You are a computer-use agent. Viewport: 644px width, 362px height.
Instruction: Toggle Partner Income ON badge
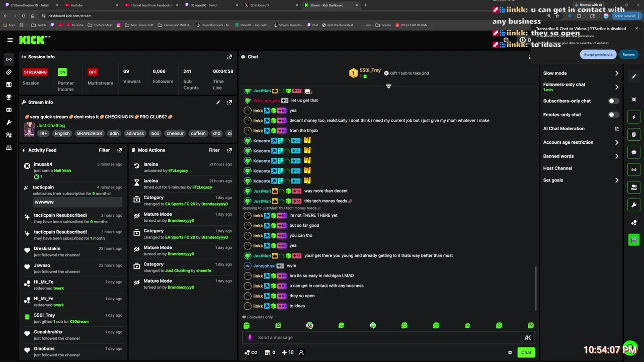(62, 72)
